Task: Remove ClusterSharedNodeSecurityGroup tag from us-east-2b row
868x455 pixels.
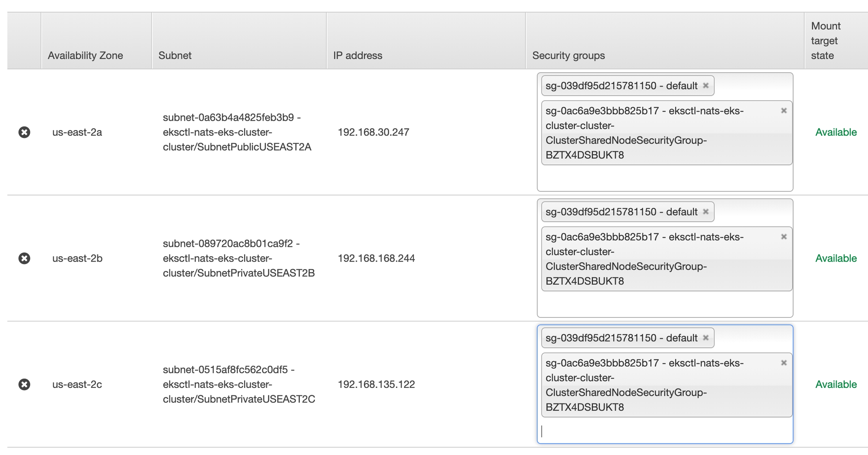Action: click(x=784, y=237)
